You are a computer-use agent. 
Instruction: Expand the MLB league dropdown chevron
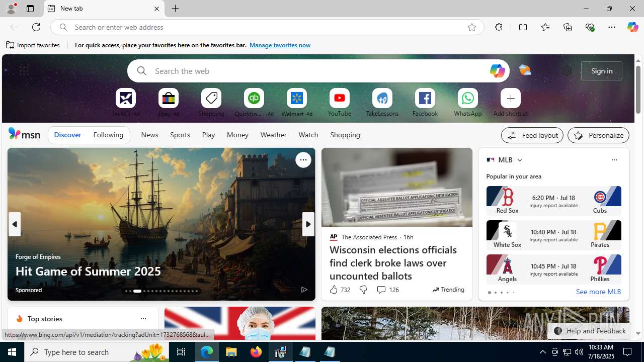(519, 160)
